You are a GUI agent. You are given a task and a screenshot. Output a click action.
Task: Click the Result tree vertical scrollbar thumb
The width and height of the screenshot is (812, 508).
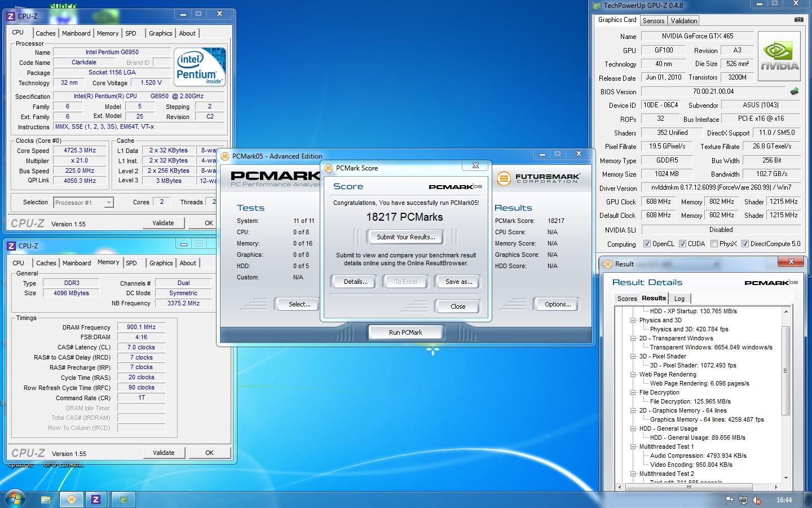[785, 370]
